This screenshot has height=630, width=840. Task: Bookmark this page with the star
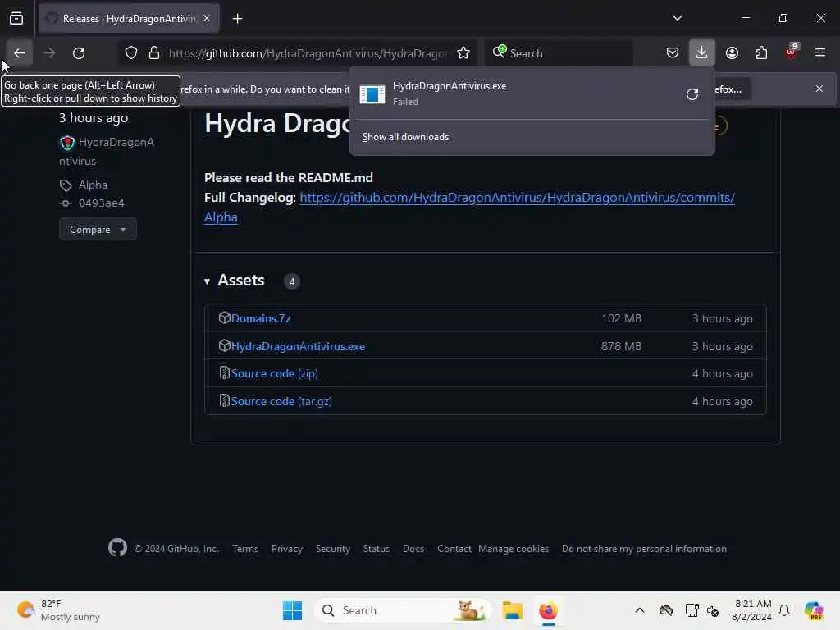pos(463,53)
